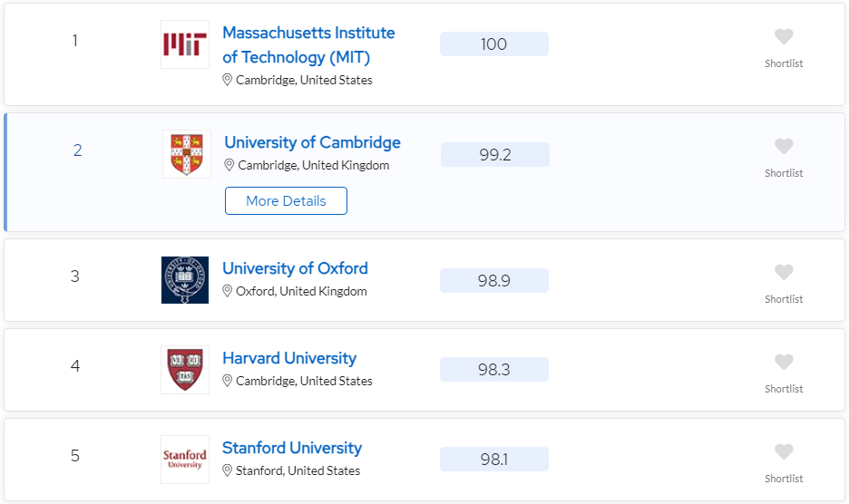Select the 100 score box for MIT
Image resolution: width=849 pixels, height=504 pixels.
pyautogui.click(x=493, y=44)
